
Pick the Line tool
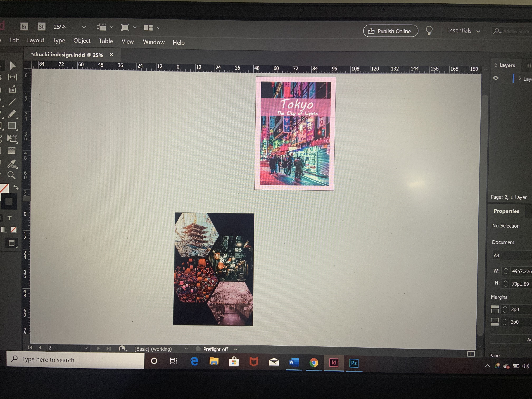click(x=12, y=102)
